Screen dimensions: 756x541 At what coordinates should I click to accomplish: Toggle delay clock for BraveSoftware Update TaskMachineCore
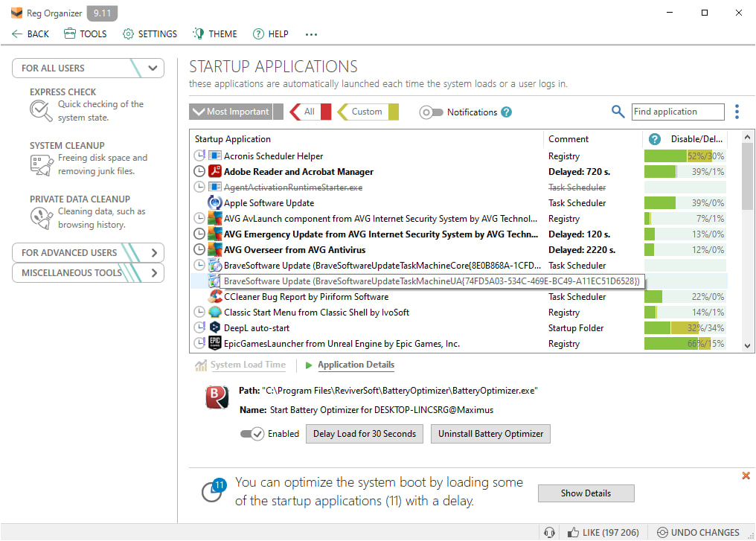tap(199, 265)
